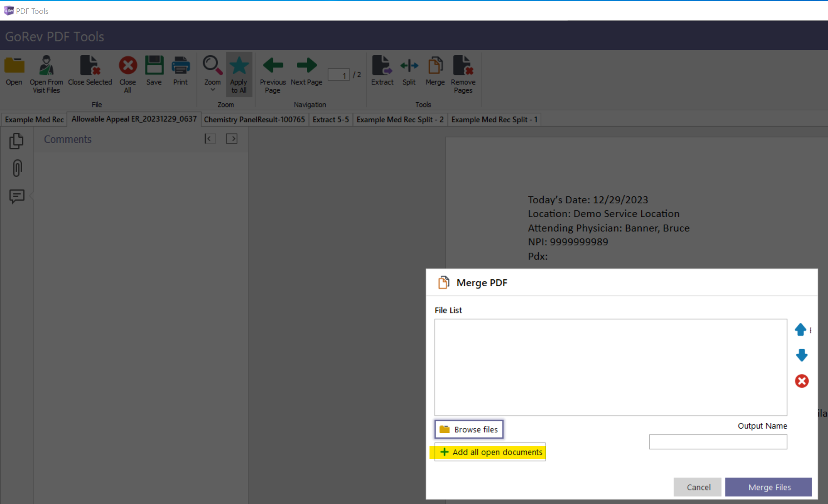Screen dimensions: 828x504
Task: Select the Remove Pages tool
Action: pyautogui.click(x=463, y=66)
